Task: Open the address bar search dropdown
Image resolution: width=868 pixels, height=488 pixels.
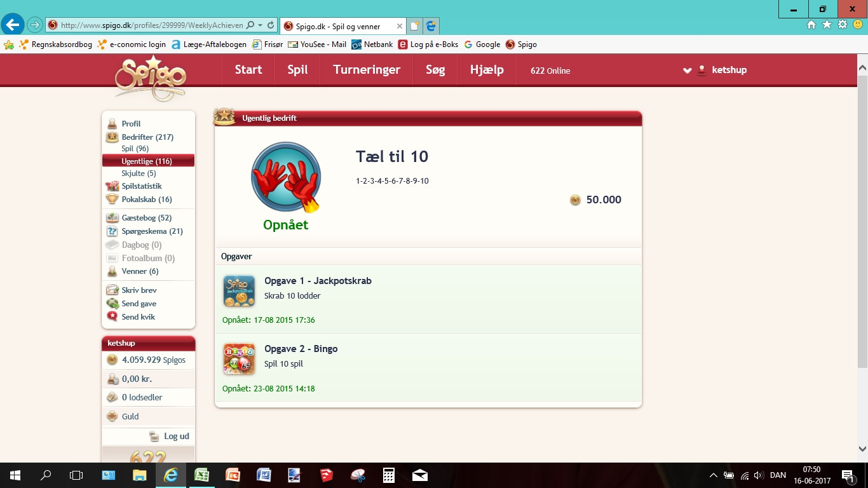Action: click(260, 25)
